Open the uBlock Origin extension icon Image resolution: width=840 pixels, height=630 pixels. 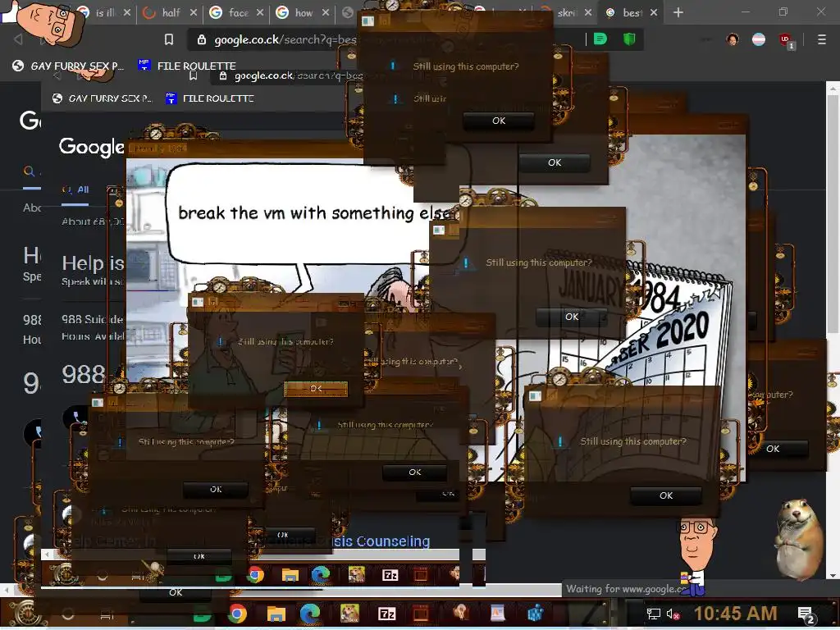click(785, 40)
